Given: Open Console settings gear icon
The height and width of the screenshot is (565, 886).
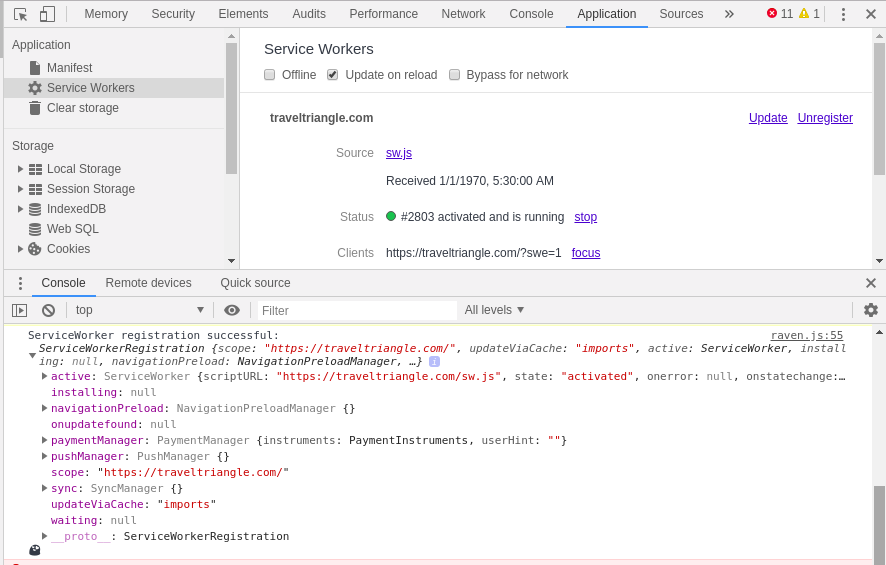Looking at the screenshot, I should tap(871, 310).
